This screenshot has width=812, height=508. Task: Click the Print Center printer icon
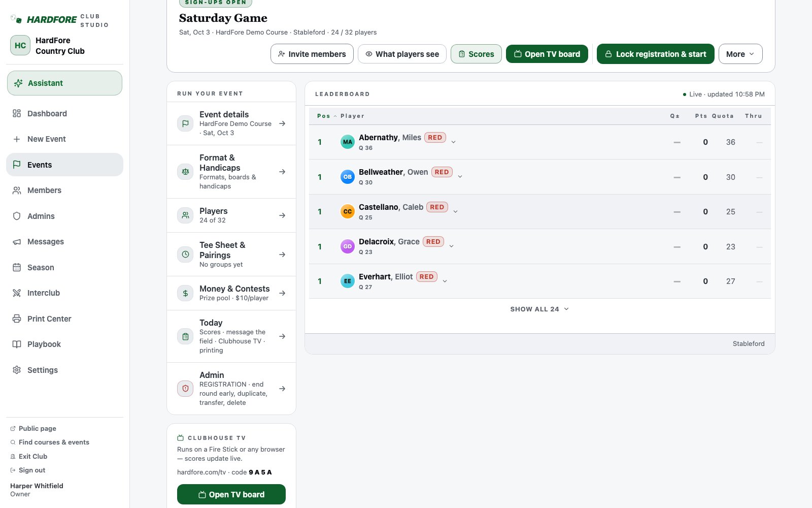tap(17, 319)
